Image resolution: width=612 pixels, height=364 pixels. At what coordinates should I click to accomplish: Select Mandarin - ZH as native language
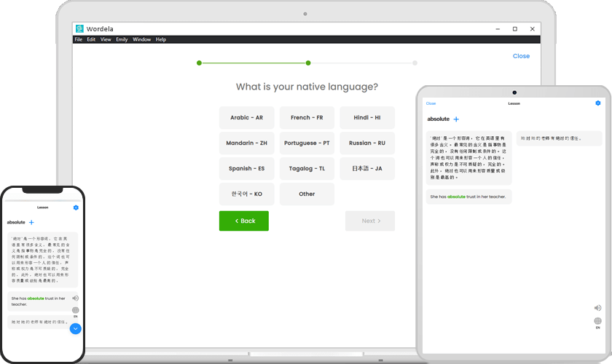point(247,143)
